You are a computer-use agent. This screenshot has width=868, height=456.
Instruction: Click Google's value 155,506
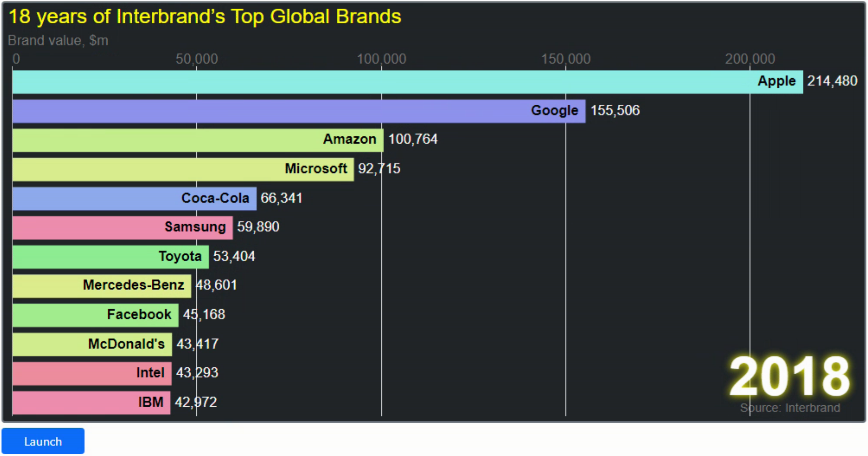click(615, 110)
